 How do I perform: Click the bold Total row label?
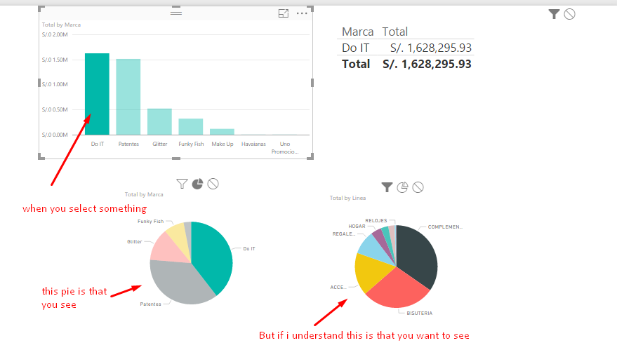pyautogui.click(x=356, y=64)
